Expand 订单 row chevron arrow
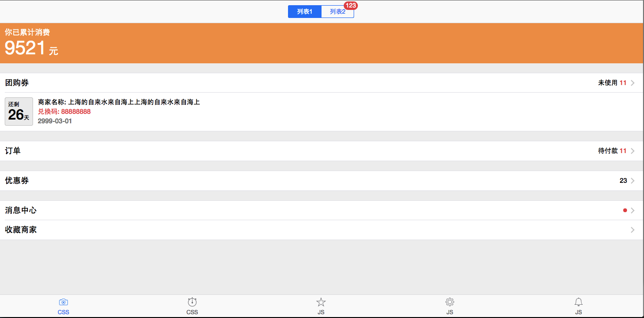 (633, 151)
